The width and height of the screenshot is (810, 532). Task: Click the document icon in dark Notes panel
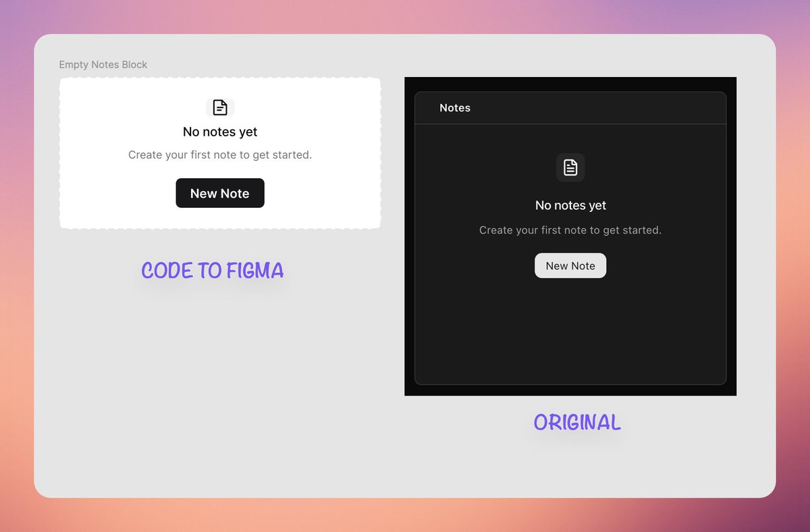[570, 167]
